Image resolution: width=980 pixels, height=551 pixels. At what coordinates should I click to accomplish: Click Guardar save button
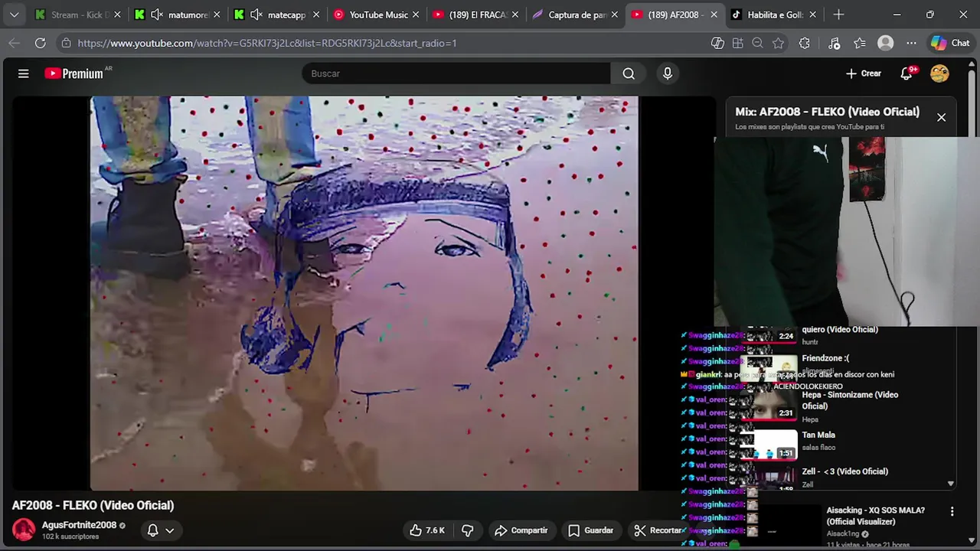[590, 530]
